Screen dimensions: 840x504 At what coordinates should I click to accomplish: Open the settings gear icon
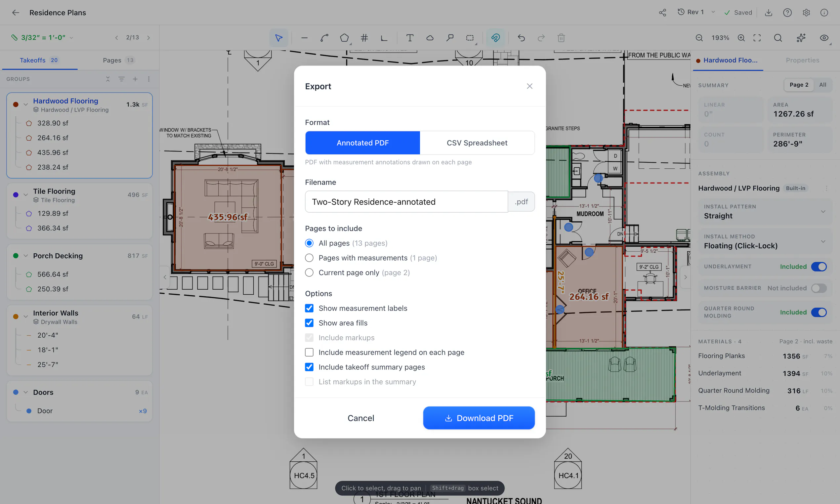[806, 13]
